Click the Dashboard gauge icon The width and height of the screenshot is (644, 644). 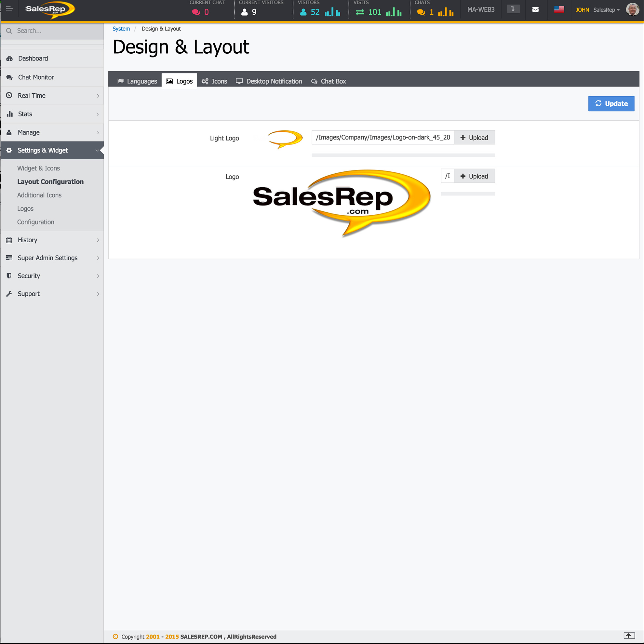pyautogui.click(x=9, y=59)
